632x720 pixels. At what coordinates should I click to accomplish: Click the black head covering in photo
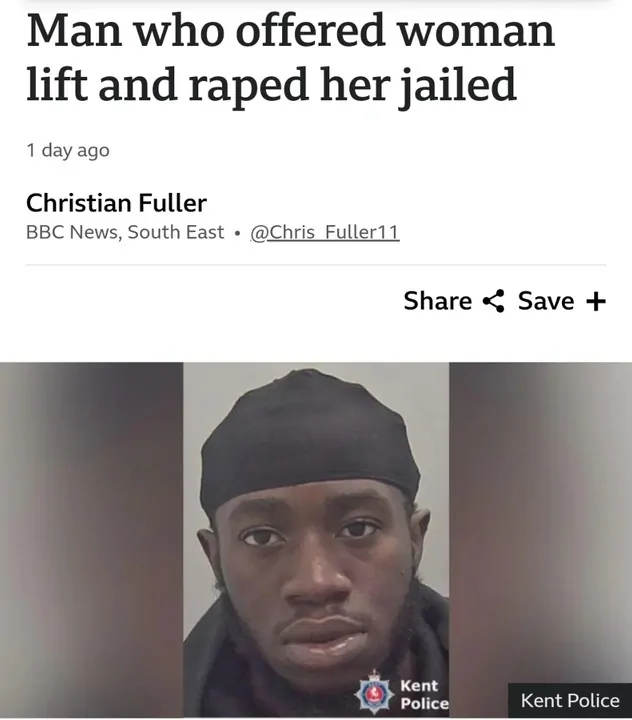tap(310, 441)
